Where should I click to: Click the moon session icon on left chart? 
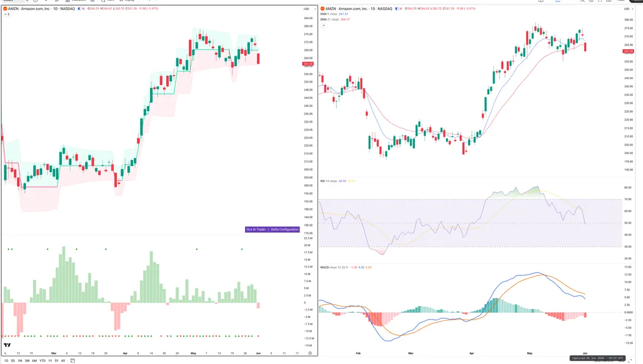point(79,9)
